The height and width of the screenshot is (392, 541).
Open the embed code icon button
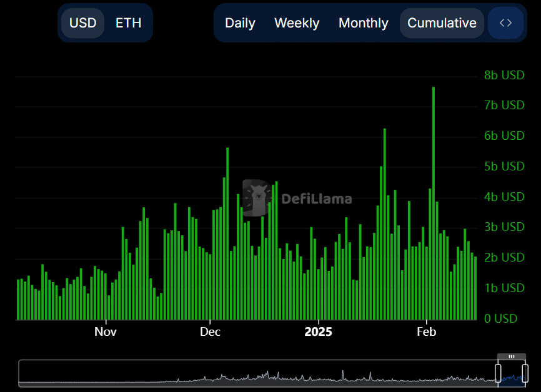click(506, 23)
